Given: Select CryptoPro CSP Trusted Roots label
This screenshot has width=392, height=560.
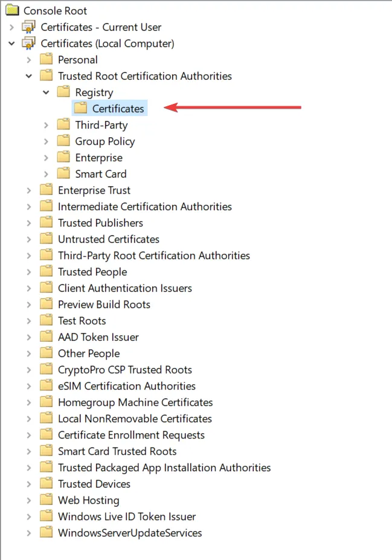Looking at the screenshot, I should 125,370.
